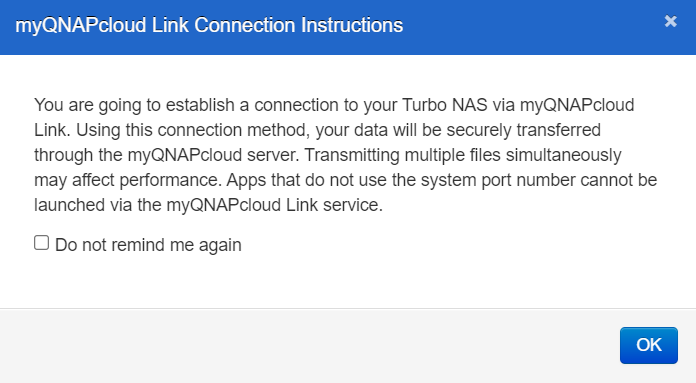
Task: Tick the Do not remind me again checkbox
Action: coord(42,243)
